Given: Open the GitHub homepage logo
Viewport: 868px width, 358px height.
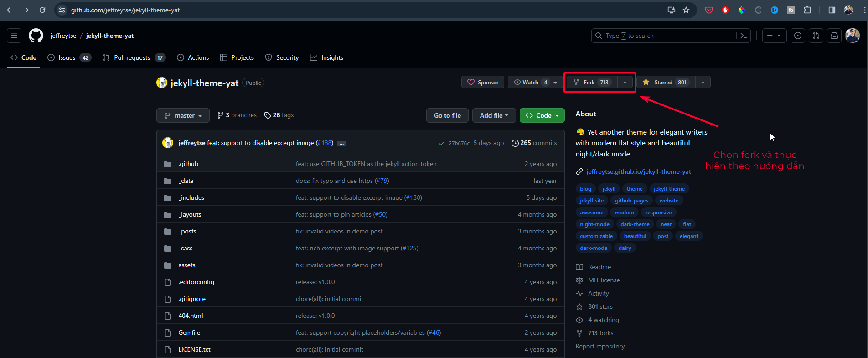Looking at the screenshot, I should tap(36, 36).
